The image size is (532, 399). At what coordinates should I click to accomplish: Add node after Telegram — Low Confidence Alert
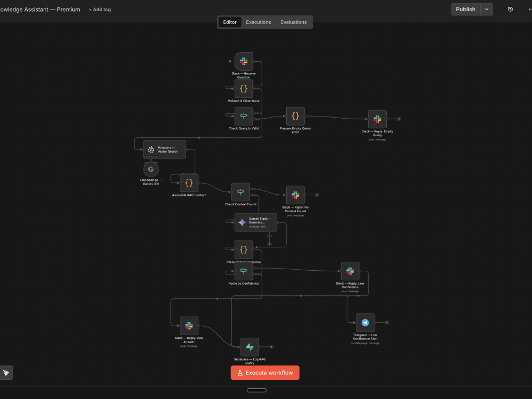387,323
